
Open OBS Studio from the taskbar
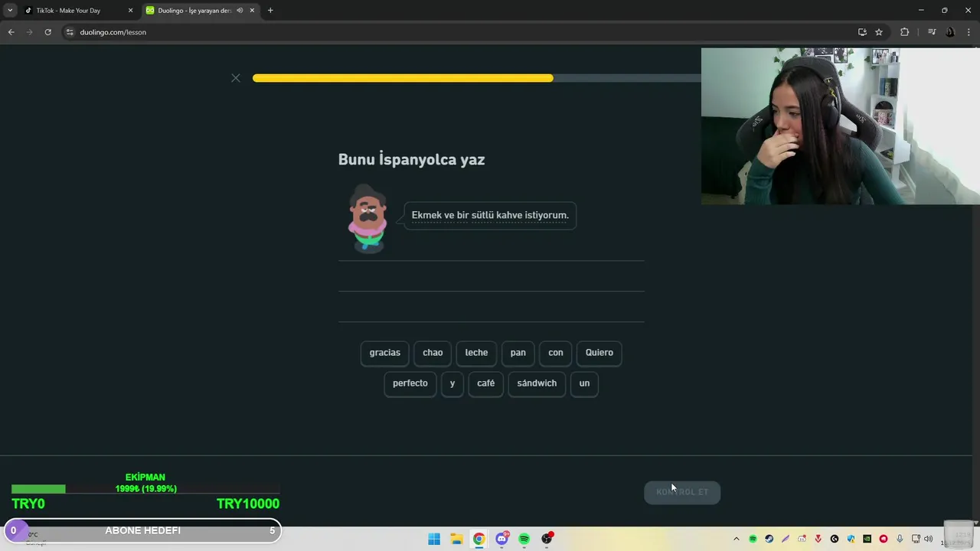tap(547, 539)
